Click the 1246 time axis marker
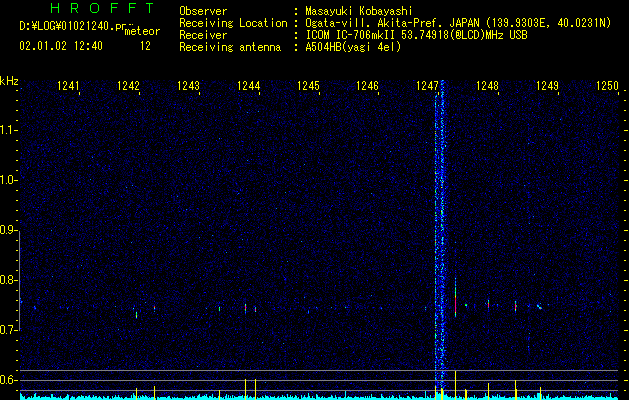Image resolution: width=629 pixels, height=400 pixels. pos(367,86)
